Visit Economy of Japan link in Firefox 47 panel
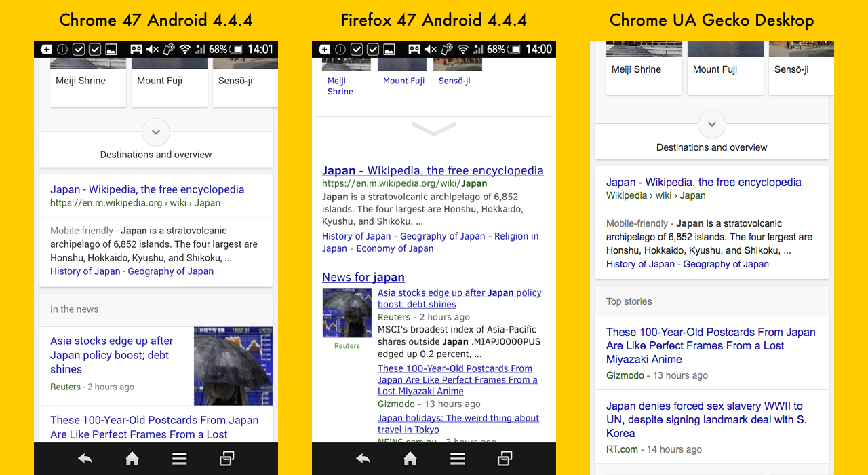This screenshot has height=475, width=868. [395, 248]
